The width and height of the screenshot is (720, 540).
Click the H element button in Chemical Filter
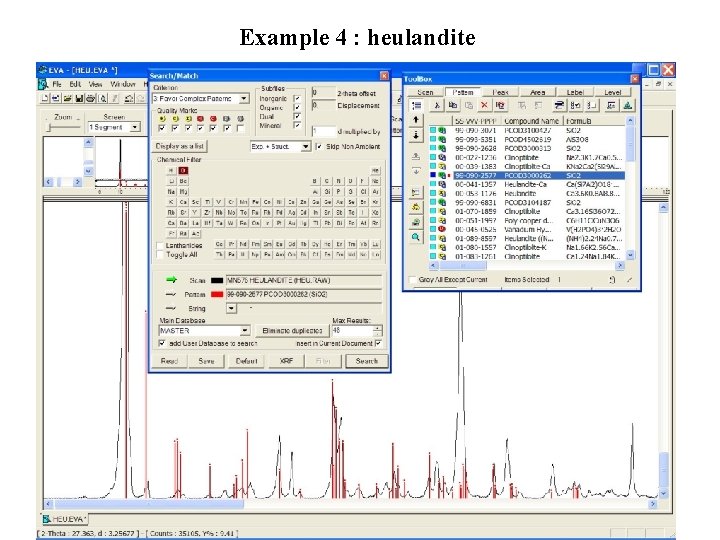coord(171,170)
